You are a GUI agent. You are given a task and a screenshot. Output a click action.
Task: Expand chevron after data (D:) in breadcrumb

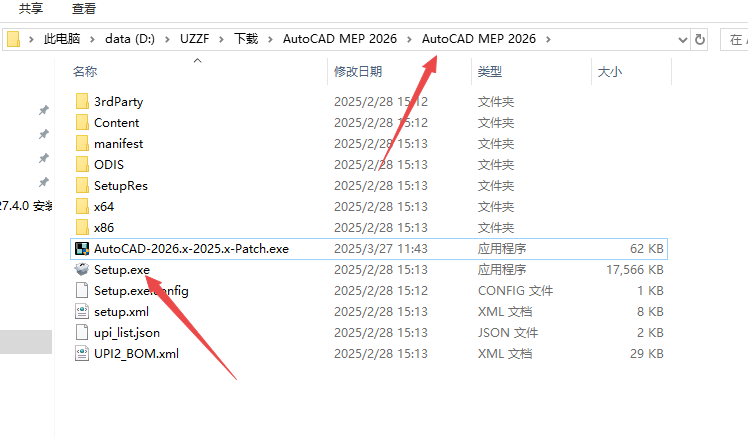click(x=167, y=39)
